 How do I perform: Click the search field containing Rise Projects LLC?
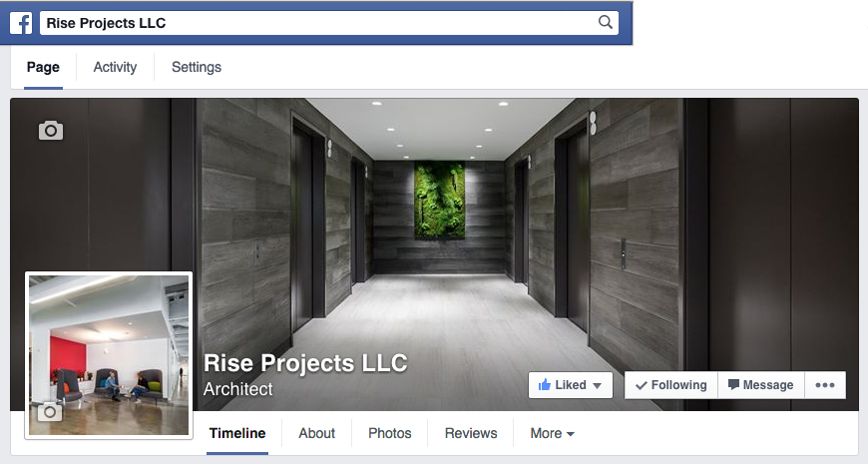pos(329,23)
